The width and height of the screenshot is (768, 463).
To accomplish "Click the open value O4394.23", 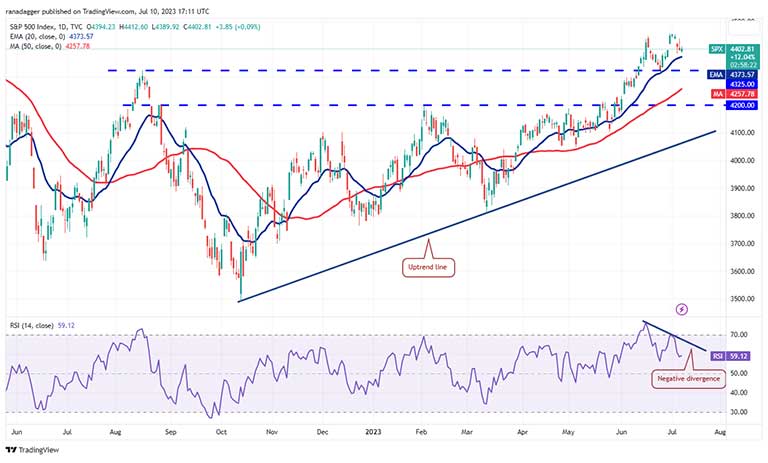I will [x=101, y=27].
